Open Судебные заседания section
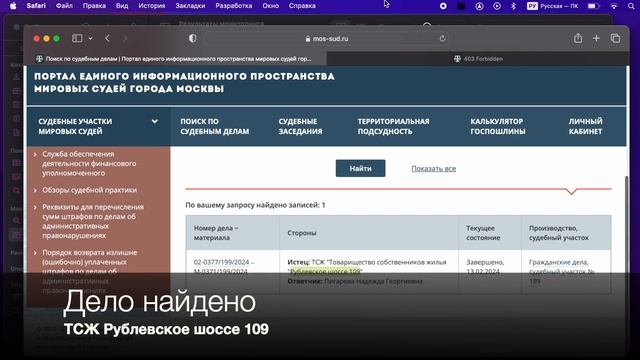The image size is (640, 360). click(x=300, y=127)
